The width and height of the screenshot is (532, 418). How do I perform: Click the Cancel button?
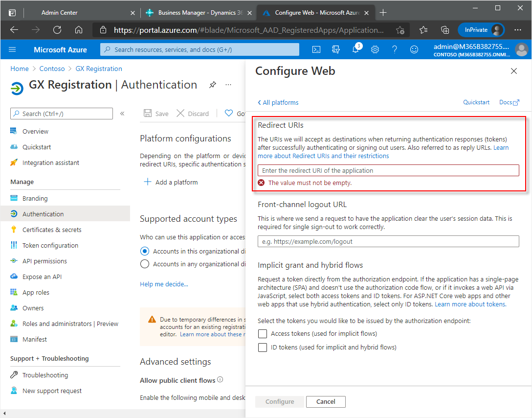(326, 402)
